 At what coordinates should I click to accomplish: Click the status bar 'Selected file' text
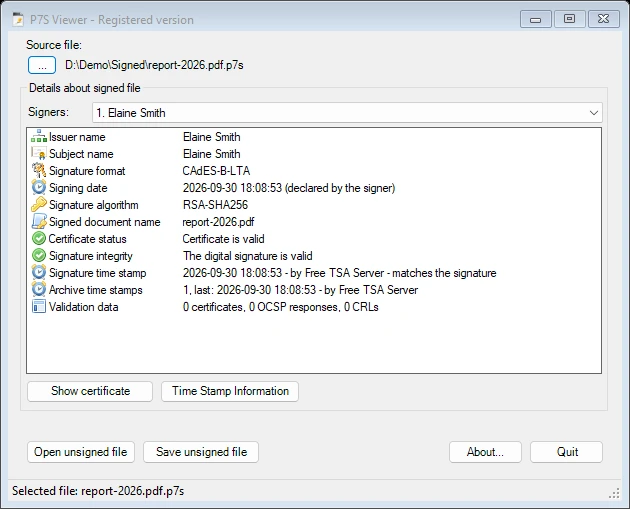pos(98,491)
